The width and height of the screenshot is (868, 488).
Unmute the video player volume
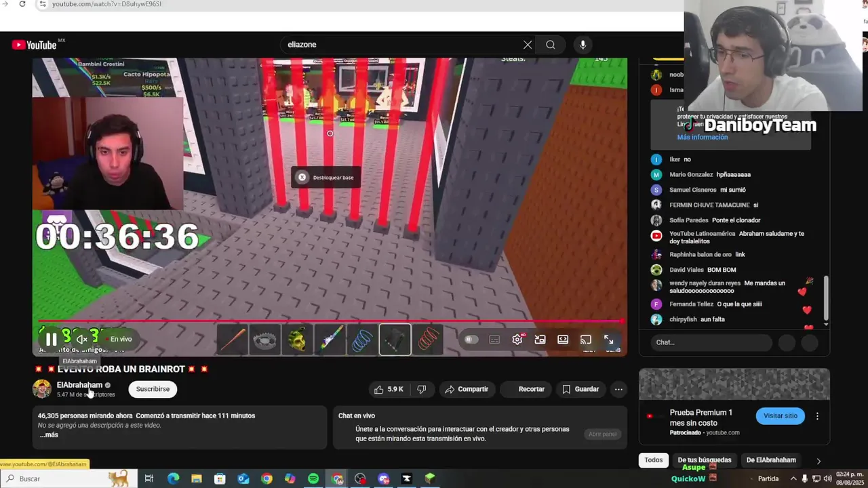pos(81,340)
